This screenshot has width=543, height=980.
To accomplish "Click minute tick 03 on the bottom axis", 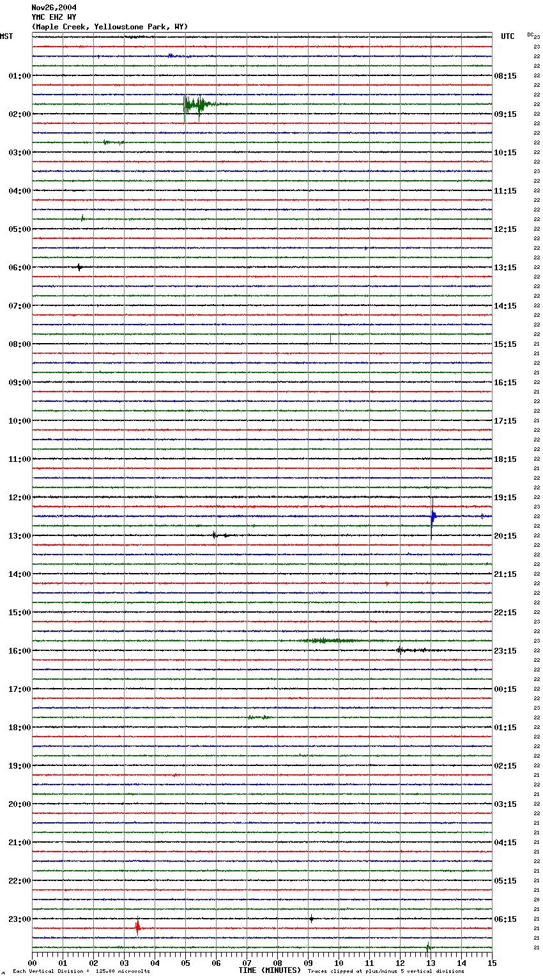I will tap(124, 963).
